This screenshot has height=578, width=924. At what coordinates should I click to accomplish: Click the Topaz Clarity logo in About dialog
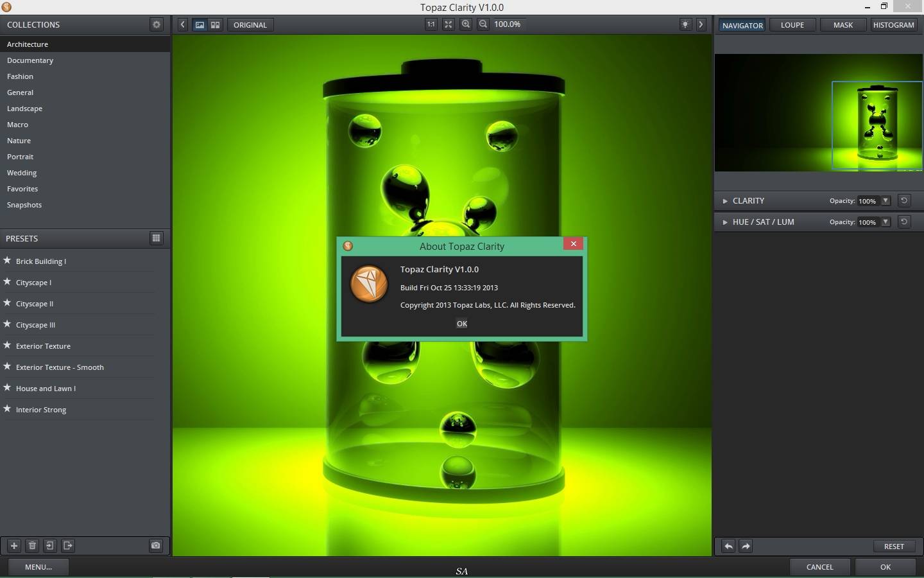369,283
